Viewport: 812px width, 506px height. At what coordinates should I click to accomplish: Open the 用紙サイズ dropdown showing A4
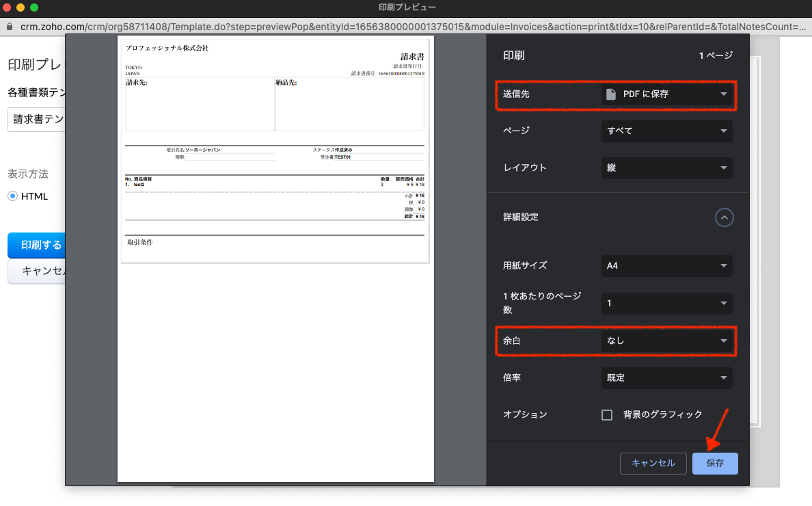(x=666, y=266)
